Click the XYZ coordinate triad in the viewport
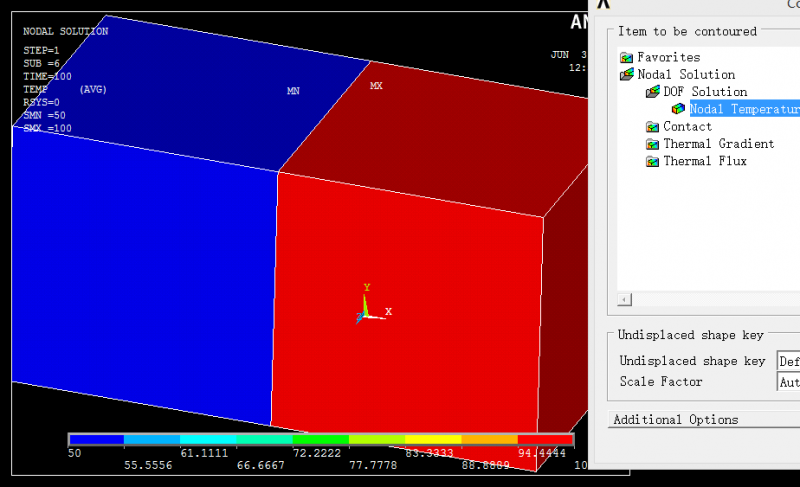Viewport: 800px width, 487px height. coord(373,304)
